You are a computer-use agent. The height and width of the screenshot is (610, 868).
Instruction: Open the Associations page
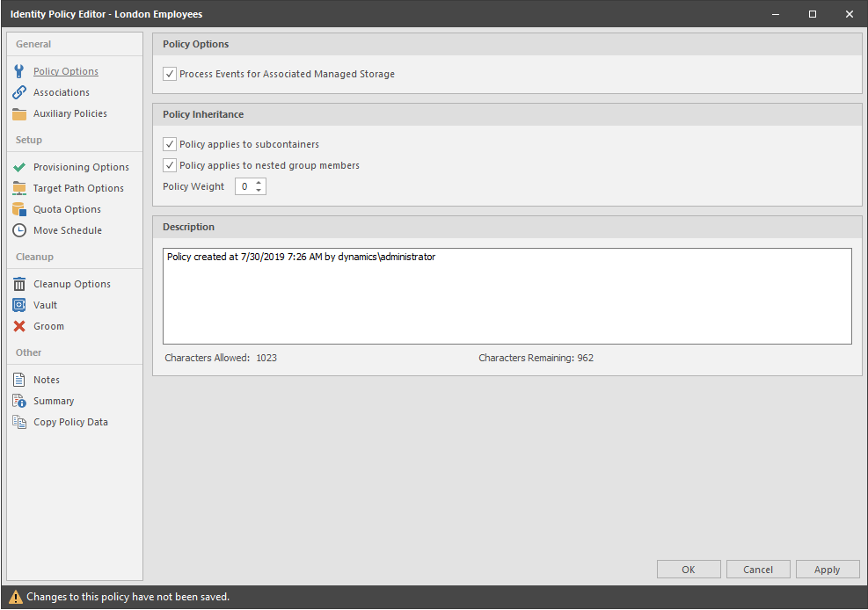(61, 91)
